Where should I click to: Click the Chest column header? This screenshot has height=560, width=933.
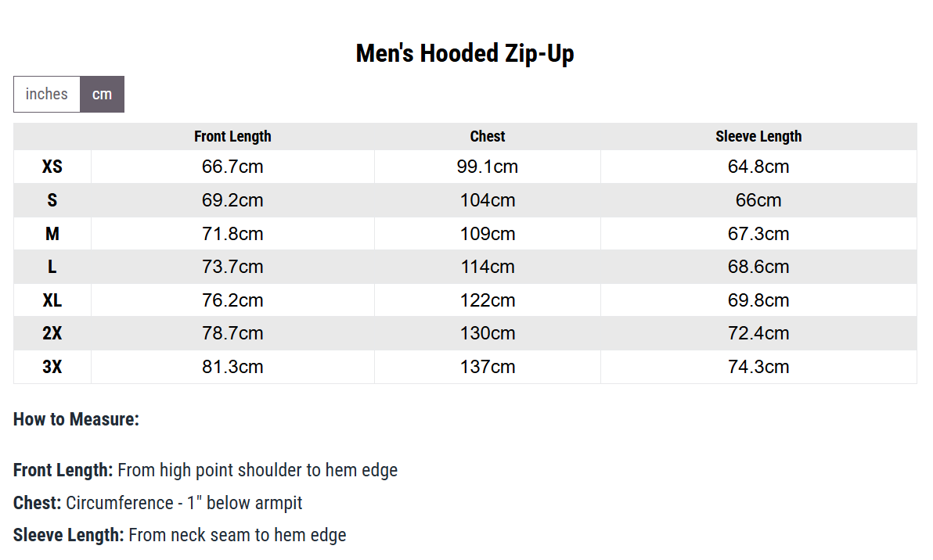point(488,136)
